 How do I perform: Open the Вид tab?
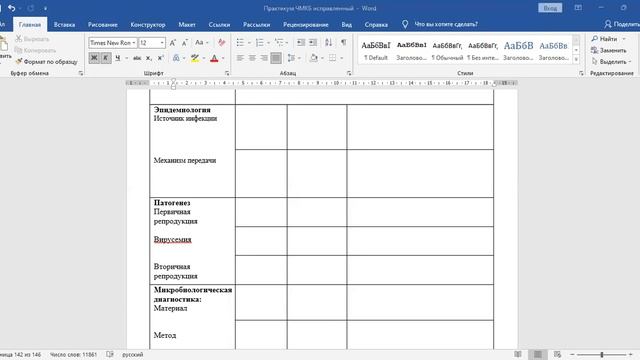click(x=347, y=24)
